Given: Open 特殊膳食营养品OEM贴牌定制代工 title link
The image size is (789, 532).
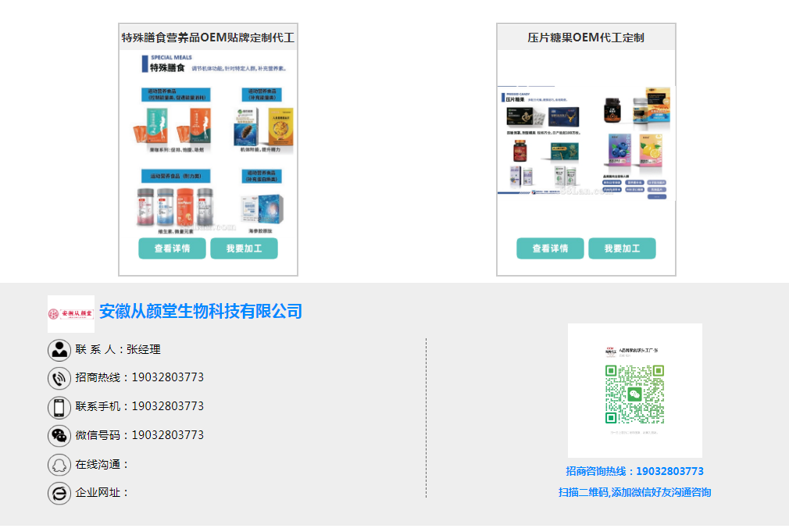Looking at the screenshot, I should (x=208, y=37).
